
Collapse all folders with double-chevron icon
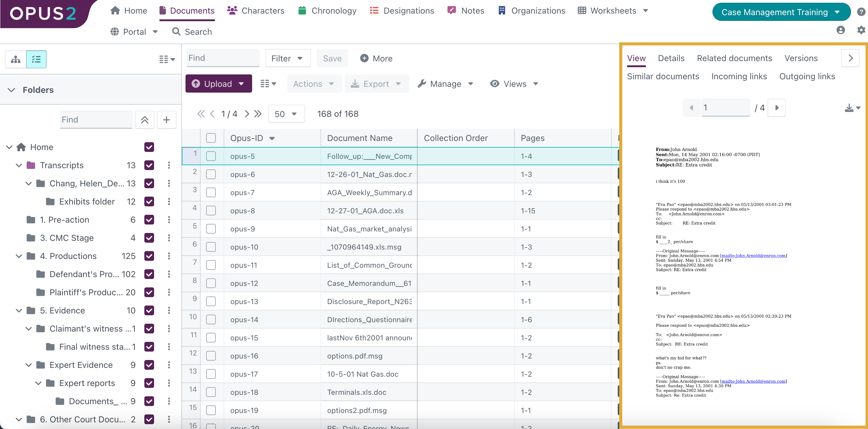(145, 120)
